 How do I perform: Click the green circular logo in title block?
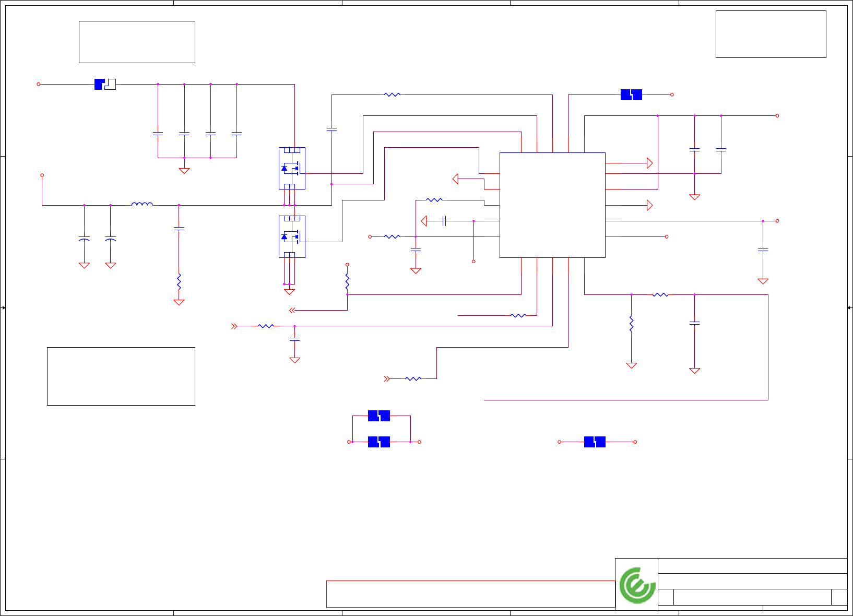coord(637,585)
